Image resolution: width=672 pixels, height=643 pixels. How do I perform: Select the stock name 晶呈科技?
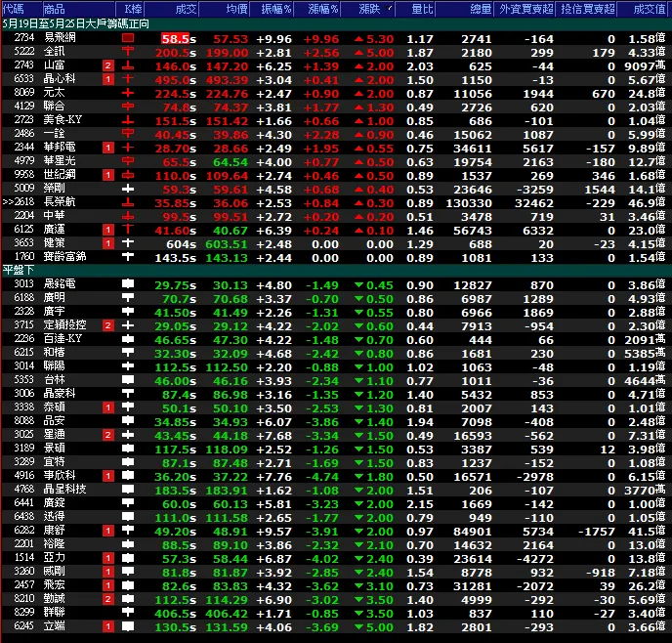tap(65, 490)
